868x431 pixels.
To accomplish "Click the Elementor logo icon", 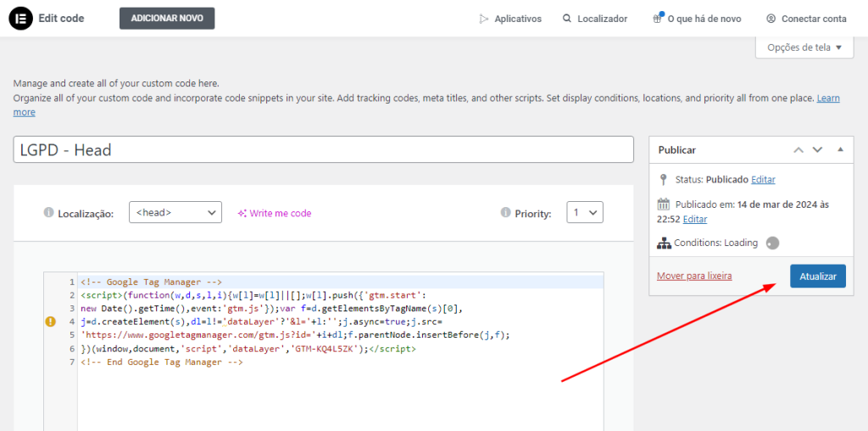I will (x=21, y=19).
